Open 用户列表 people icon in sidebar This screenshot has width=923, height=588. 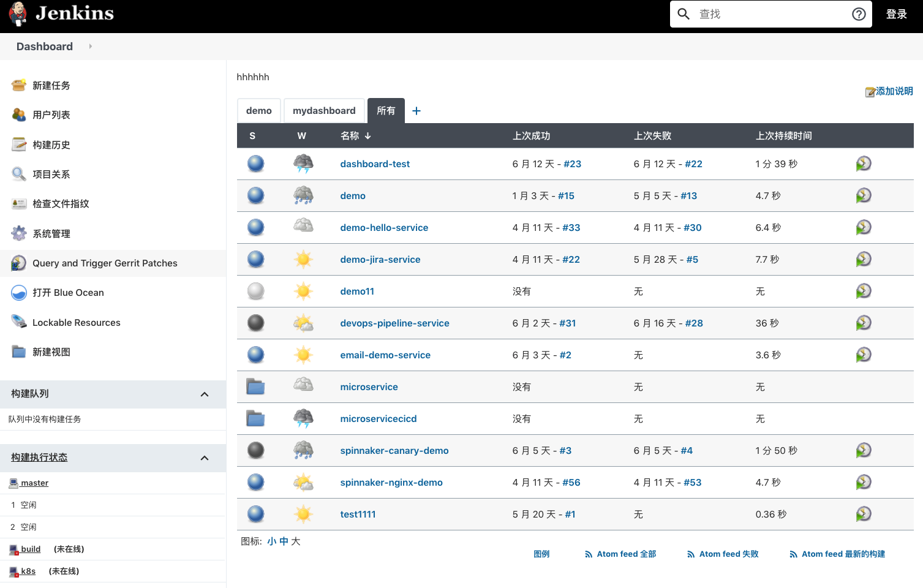(19, 115)
